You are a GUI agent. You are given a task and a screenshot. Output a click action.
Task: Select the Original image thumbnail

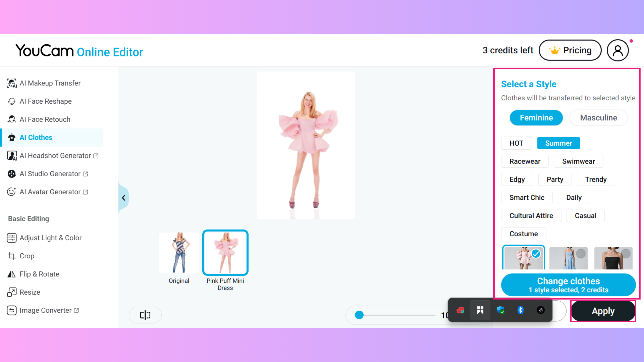pos(179,253)
